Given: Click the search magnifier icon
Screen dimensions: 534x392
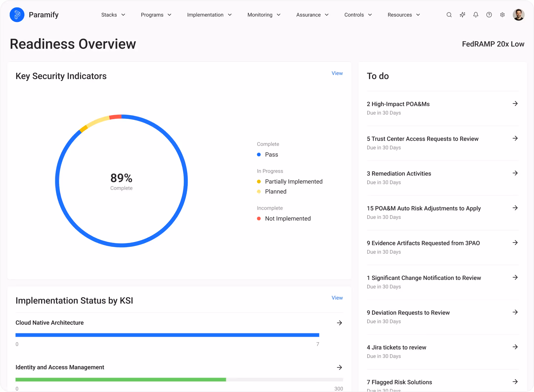Looking at the screenshot, I should (449, 15).
